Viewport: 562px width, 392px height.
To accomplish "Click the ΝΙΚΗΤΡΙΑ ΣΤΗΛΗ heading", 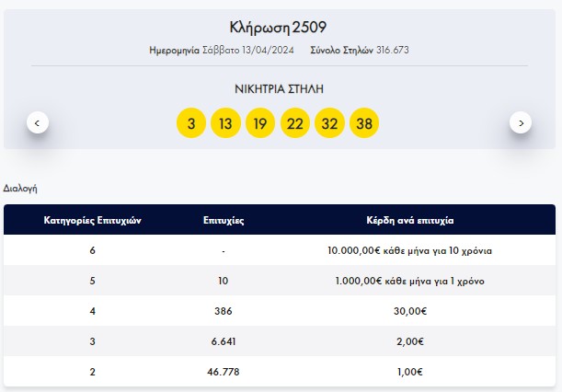I will point(277,89).
